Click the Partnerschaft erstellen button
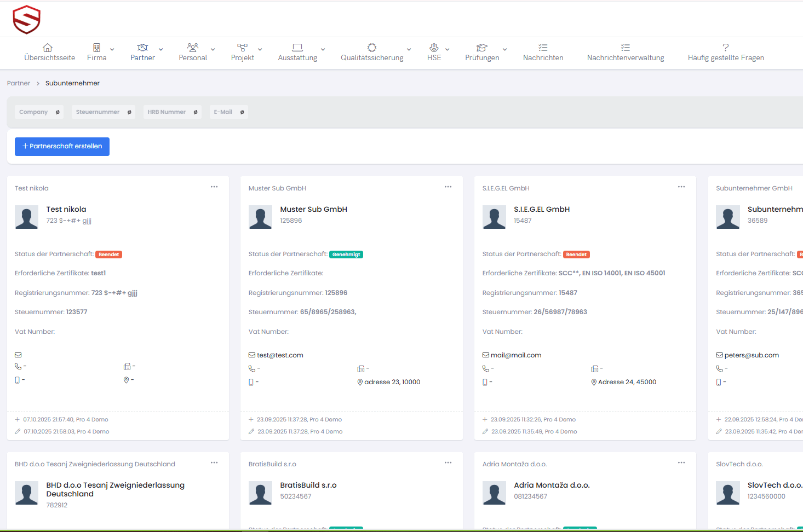The height and width of the screenshot is (532, 803). pos(62,147)
